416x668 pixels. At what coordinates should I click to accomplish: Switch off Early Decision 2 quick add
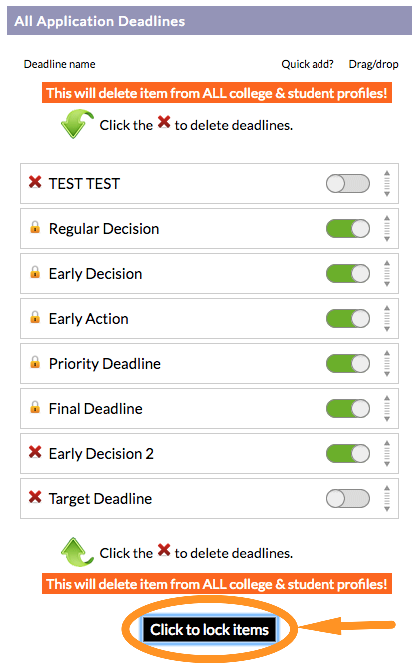[348, 454]
